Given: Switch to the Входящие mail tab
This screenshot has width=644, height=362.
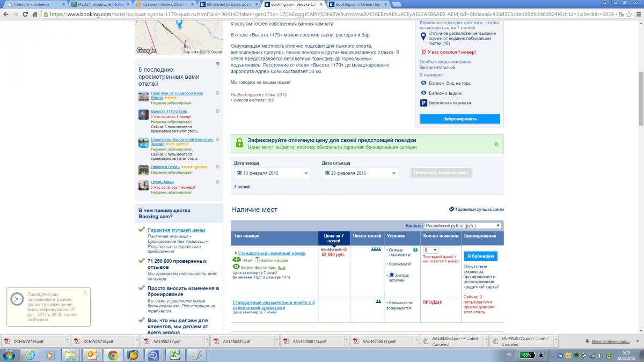Looking at the screenshot, I should tap(100, 4).
